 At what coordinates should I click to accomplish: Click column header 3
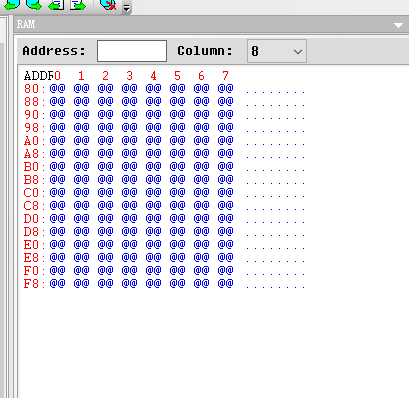pos(129,76)
